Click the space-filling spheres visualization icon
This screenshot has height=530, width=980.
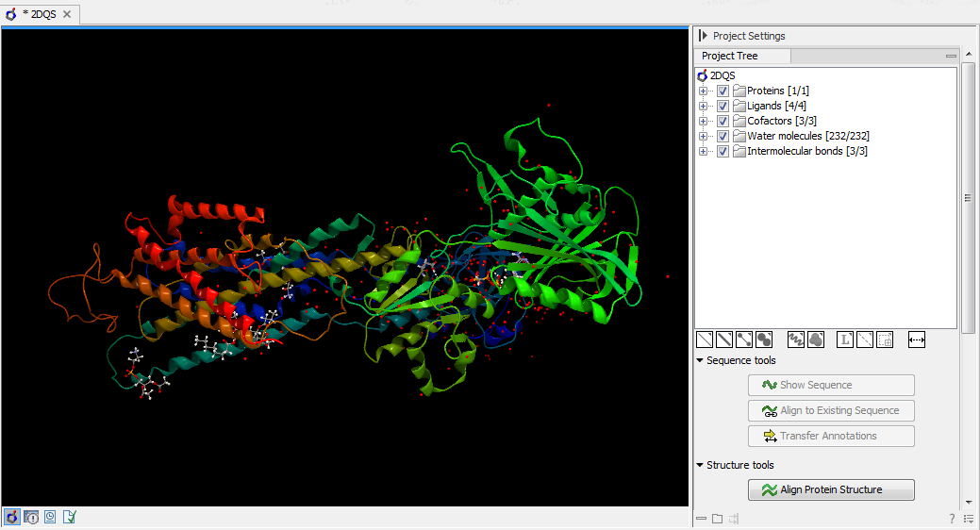(764, 340)
